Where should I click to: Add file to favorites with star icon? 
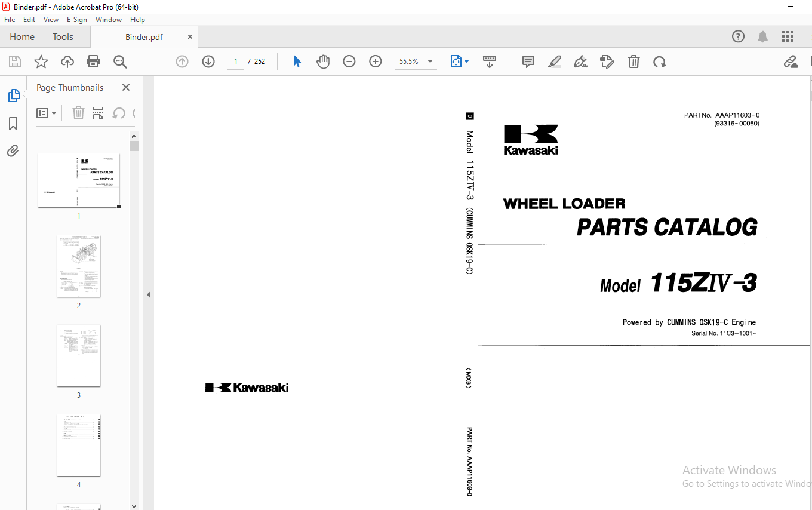(x=41, y=62)
